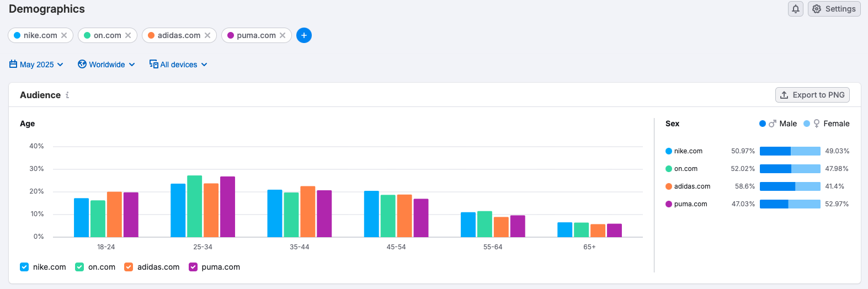Disable the adidas.com series checkbox
The image size is (868, 289).
(x=129, y=267)
